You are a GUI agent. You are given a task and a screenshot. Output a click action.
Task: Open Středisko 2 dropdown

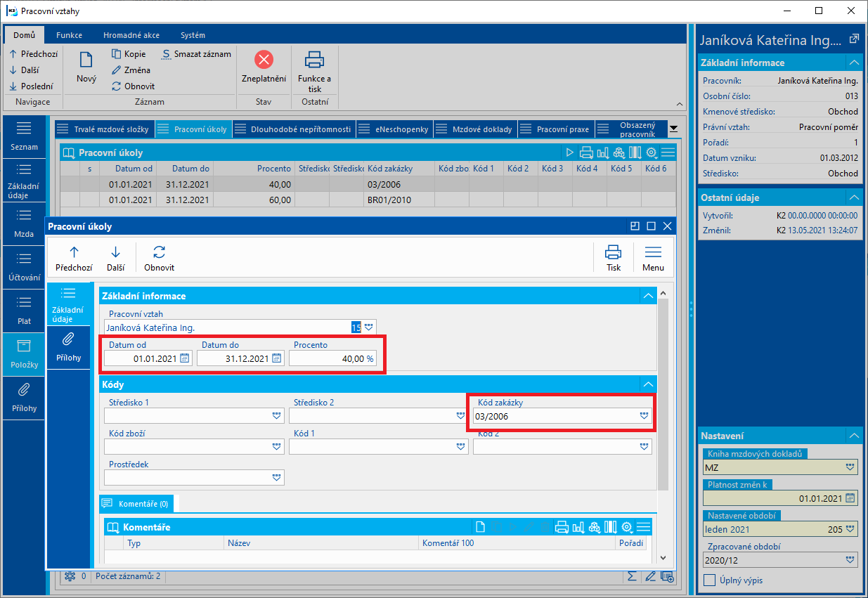click(460, 416)
